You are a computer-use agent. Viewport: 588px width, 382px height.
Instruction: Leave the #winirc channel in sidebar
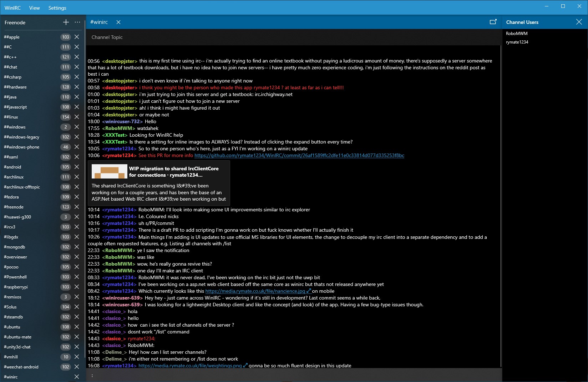[x=77, y=377]
